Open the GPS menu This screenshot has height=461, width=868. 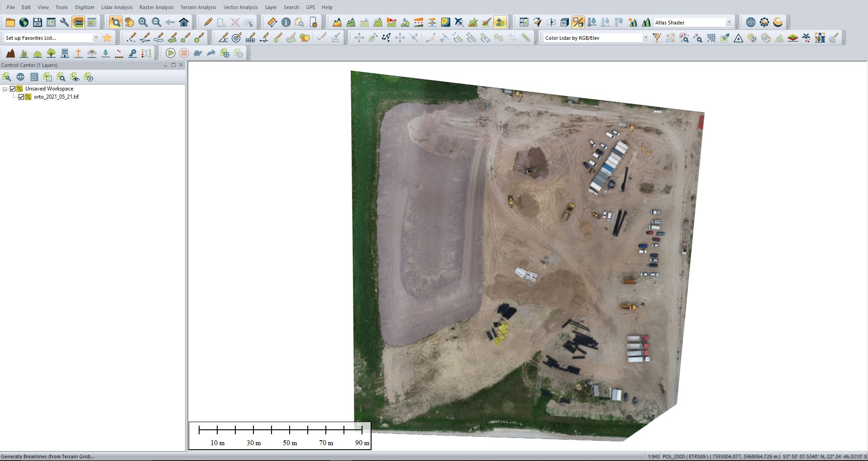point(310,7)
